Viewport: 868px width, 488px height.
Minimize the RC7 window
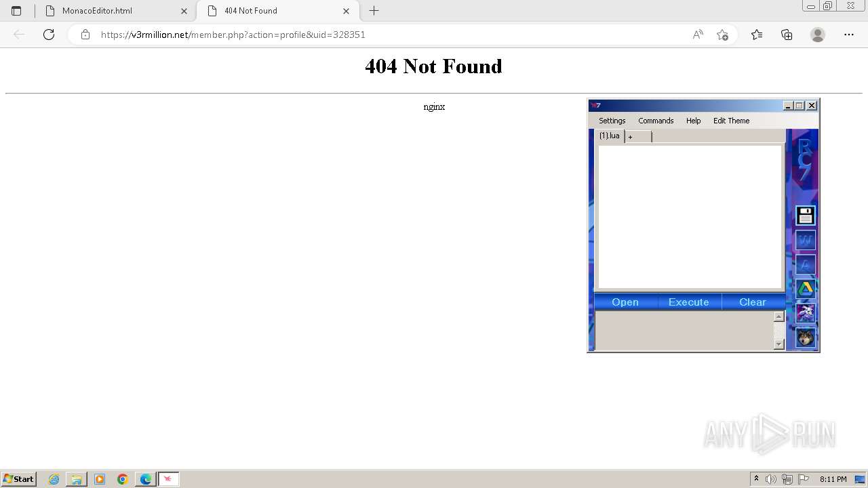tap(788, 106)
